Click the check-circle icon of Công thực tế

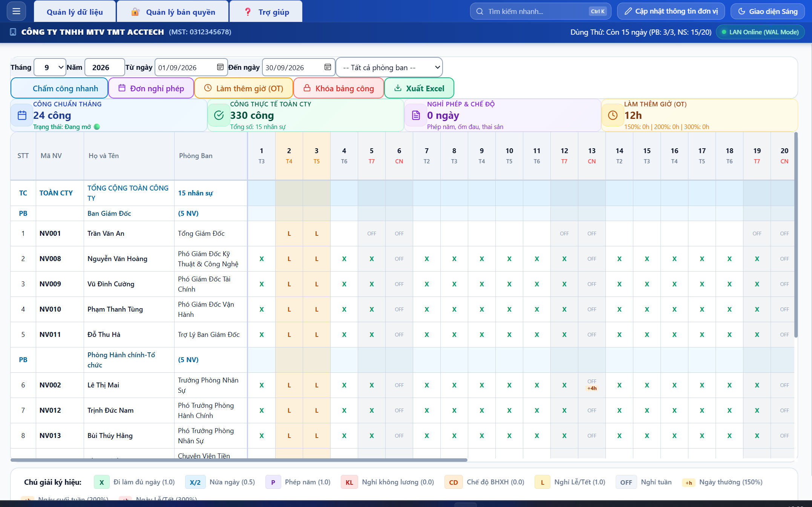(219, 115)
